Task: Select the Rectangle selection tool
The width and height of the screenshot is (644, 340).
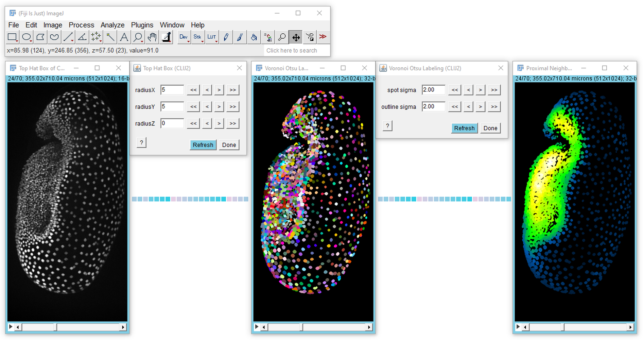Action: point(12,37)
